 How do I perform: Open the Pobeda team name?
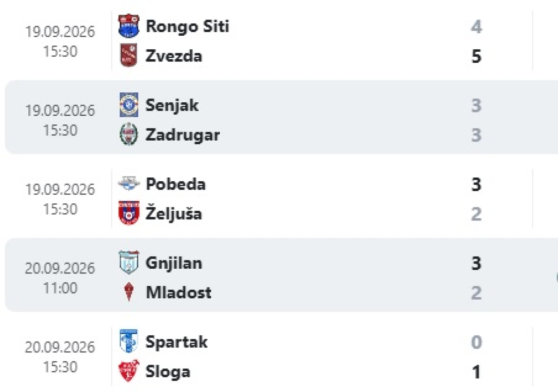[x=175, y=184]
